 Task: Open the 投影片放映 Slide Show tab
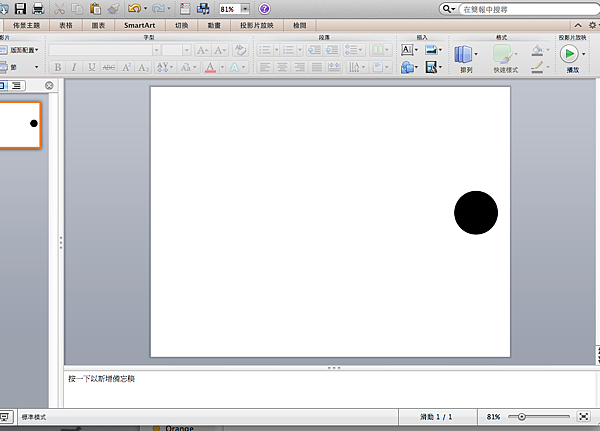tap(257, 25)
